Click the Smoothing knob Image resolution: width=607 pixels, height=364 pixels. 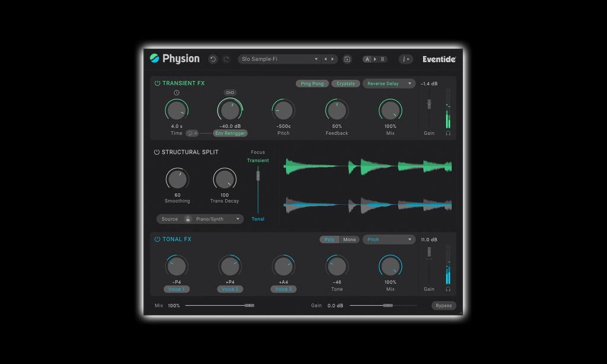coord(177,179)
